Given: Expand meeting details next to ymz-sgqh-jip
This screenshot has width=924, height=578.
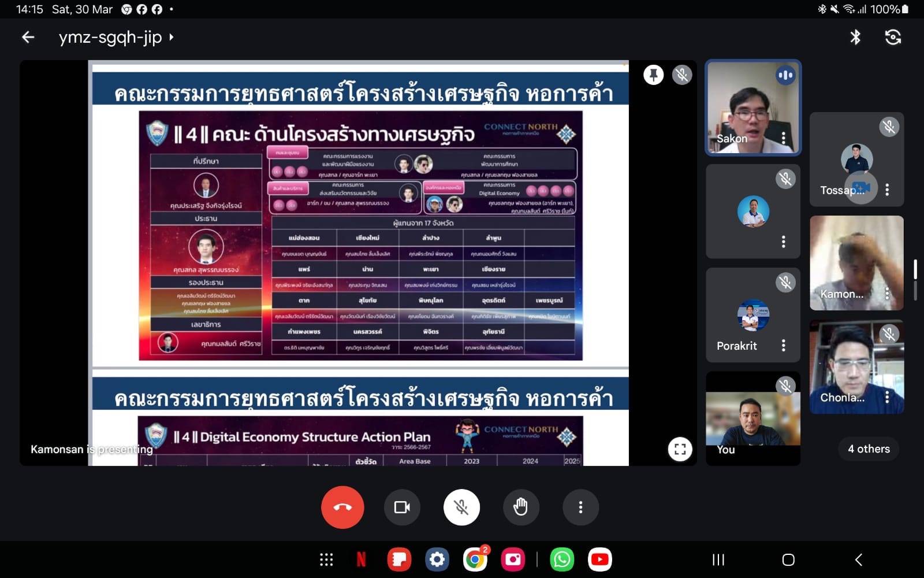Looking at the screenshot, I should (172, 38).
